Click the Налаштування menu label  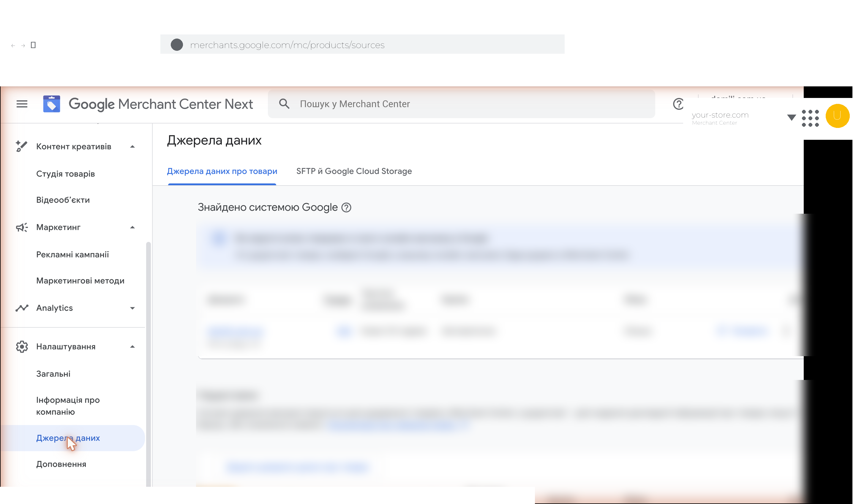66,347
